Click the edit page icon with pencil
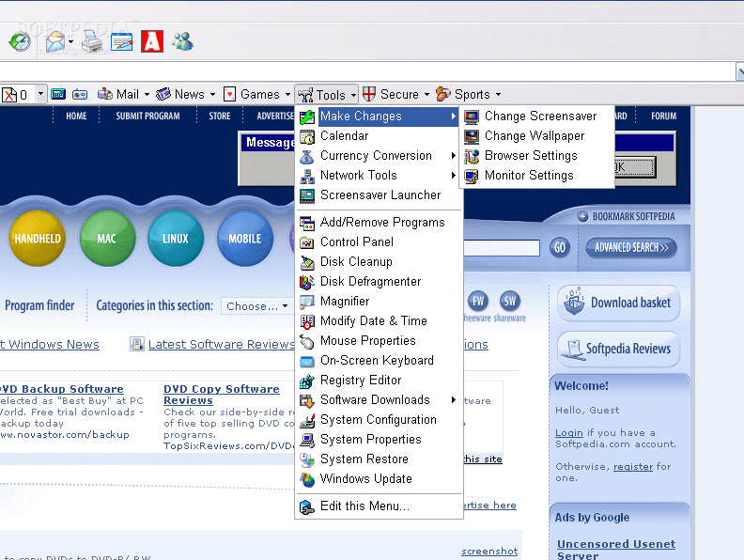This screenshot has height=560, width=744. point(122,41)
